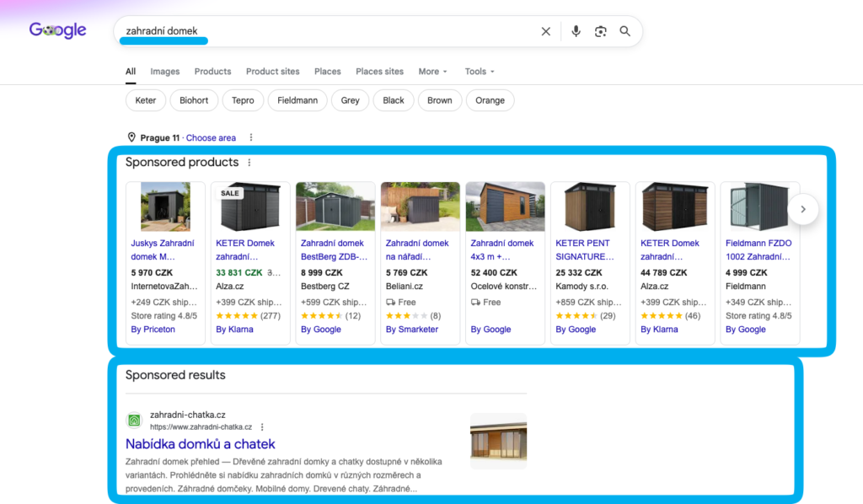Filter by the Keter chip

coord(145,100)
